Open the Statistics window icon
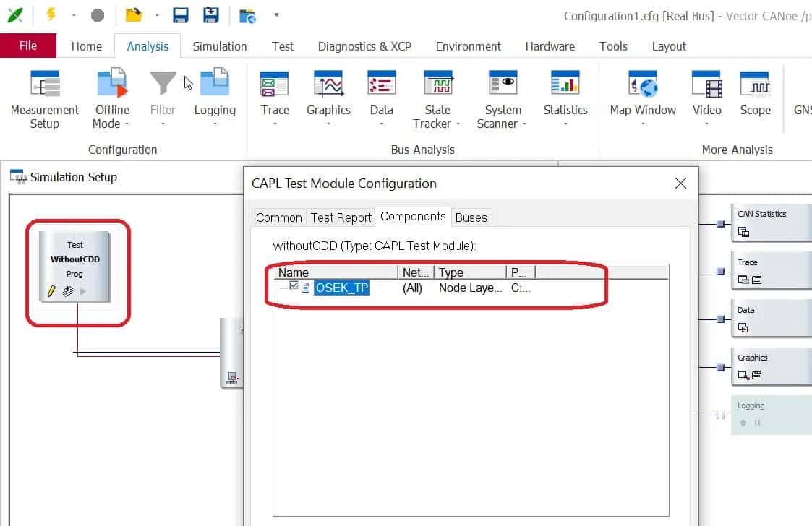Viewport: 812px width, 526px height. pyautogui.click(x=565, y=85)
